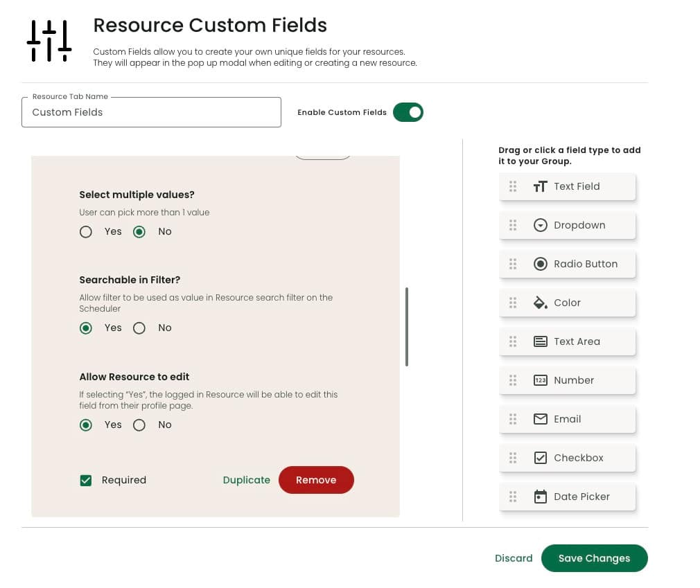Uncheck the Required checkbox
Screen dimensions: 700x588
[86, 480]
